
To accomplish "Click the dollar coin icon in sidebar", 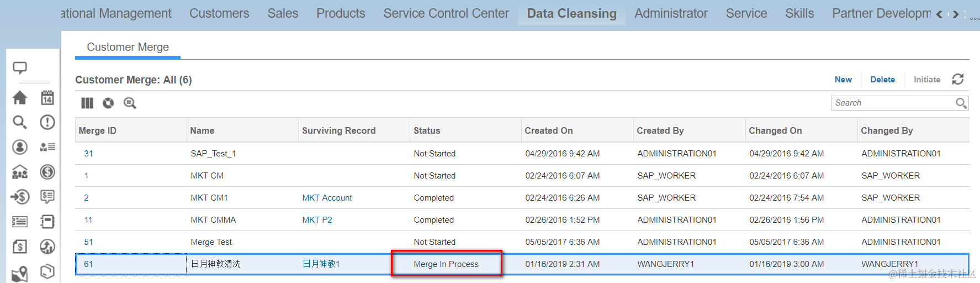I will (x=47, y=172).
